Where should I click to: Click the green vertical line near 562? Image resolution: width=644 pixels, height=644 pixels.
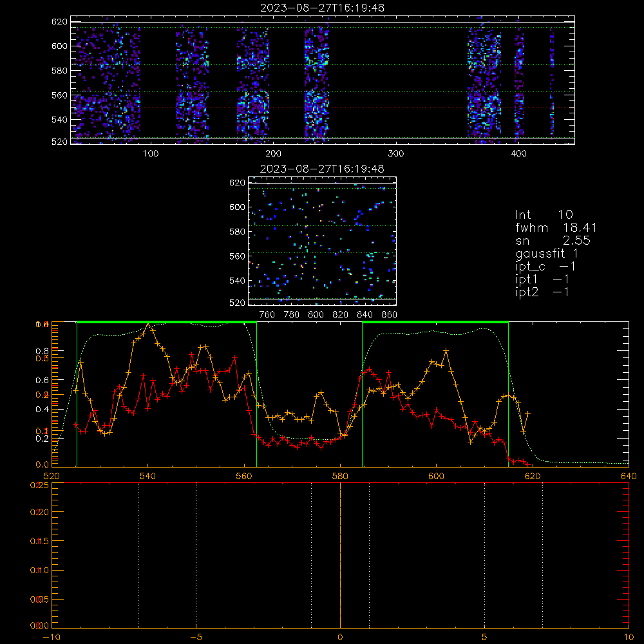tap(257, 394)
